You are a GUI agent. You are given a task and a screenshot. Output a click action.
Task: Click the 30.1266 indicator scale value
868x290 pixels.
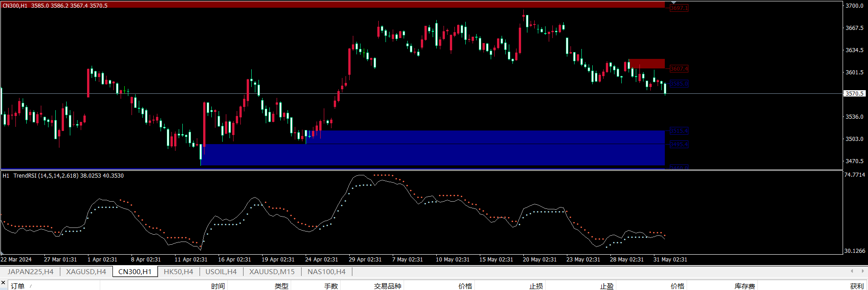[854, 251]
